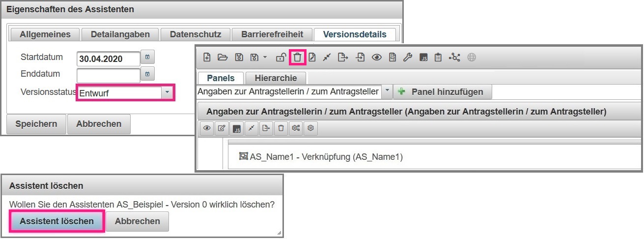Click the edit pencil icon in the panel toolbar
The image size is (644, 239).
(222, 129)
